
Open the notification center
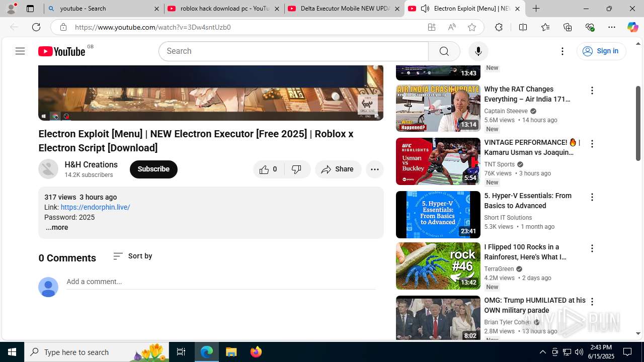627,352
